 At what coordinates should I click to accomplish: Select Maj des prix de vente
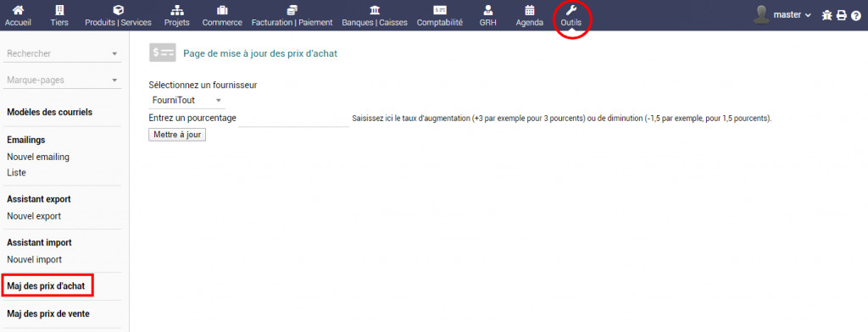48,313
